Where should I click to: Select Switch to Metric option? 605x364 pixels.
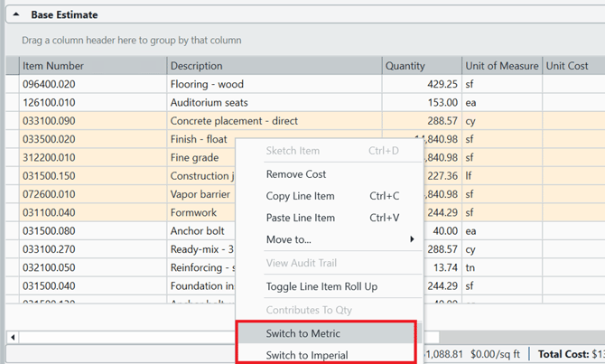[x=302, y=333]
